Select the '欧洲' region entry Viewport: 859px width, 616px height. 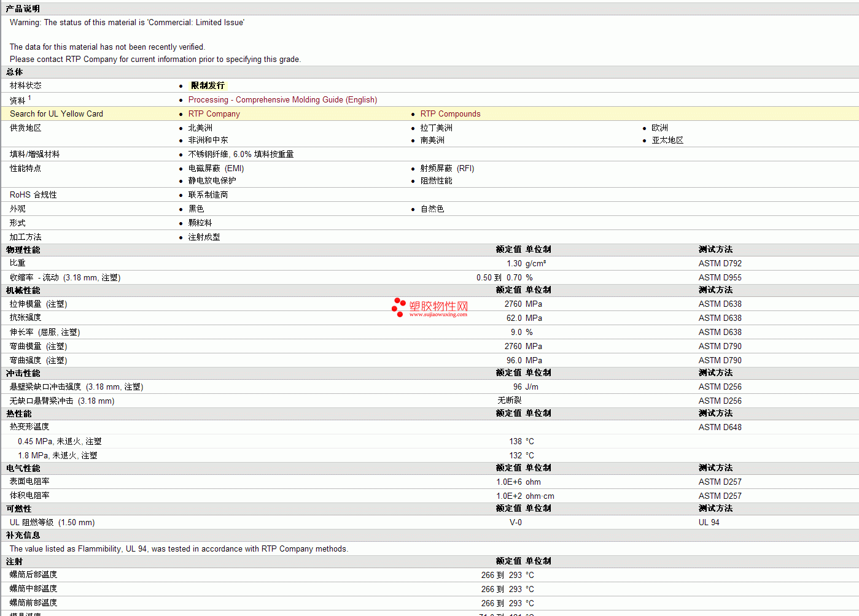coord(659,128)
